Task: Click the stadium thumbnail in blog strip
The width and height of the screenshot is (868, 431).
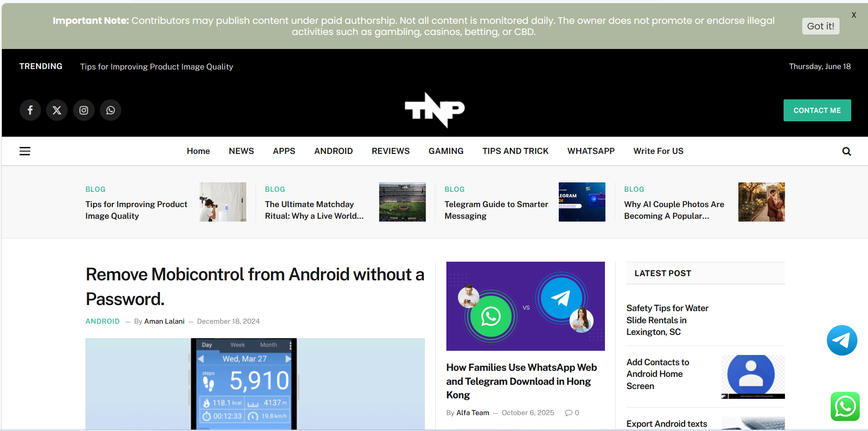Action: click(403, 202)
